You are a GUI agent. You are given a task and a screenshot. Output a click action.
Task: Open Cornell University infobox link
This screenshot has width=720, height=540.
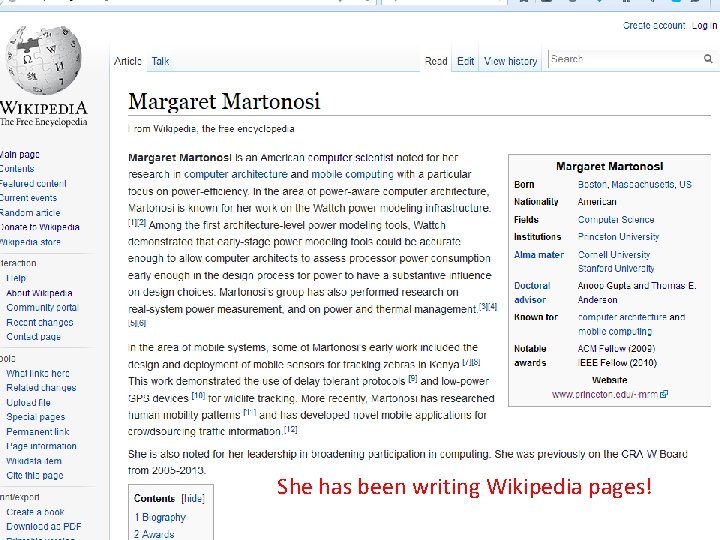coord(614,254)
